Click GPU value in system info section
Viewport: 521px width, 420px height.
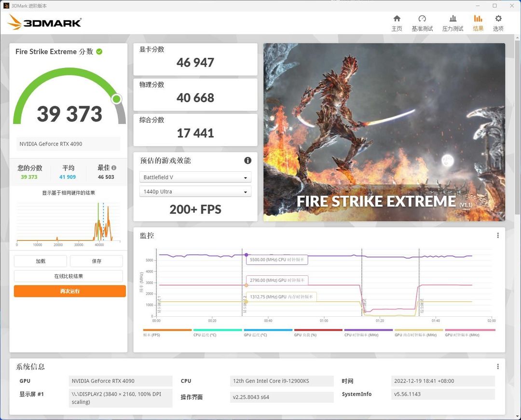(120, 381)
